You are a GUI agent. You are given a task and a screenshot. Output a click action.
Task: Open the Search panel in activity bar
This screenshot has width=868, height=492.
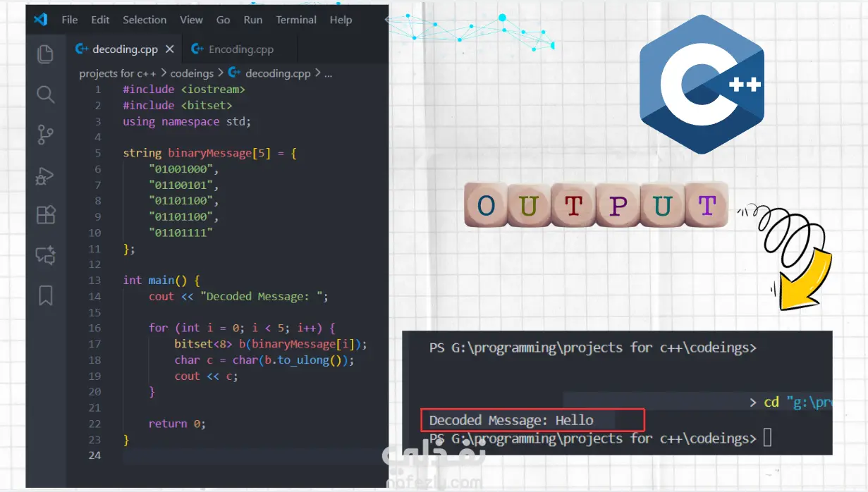[45, 94]
